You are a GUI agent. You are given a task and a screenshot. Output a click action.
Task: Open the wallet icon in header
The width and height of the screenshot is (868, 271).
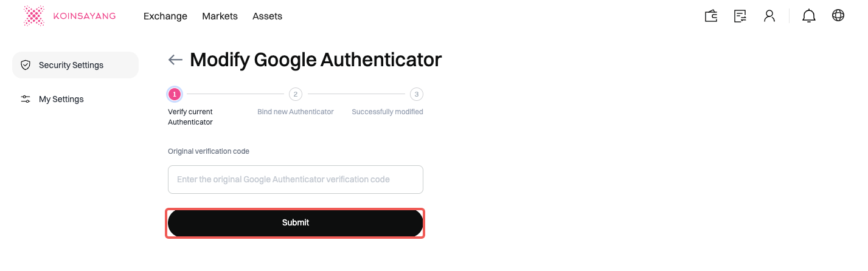[711, 16]
